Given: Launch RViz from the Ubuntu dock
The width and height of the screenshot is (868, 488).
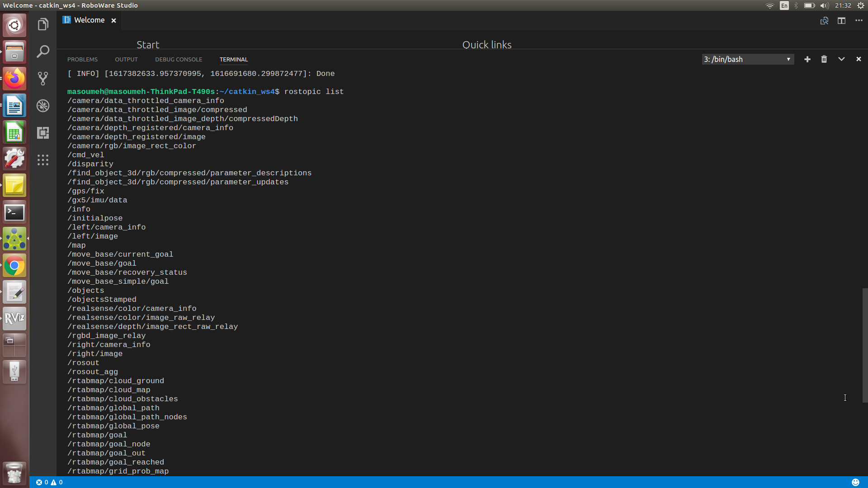Looking at the screenshot, I should point(14,319).
